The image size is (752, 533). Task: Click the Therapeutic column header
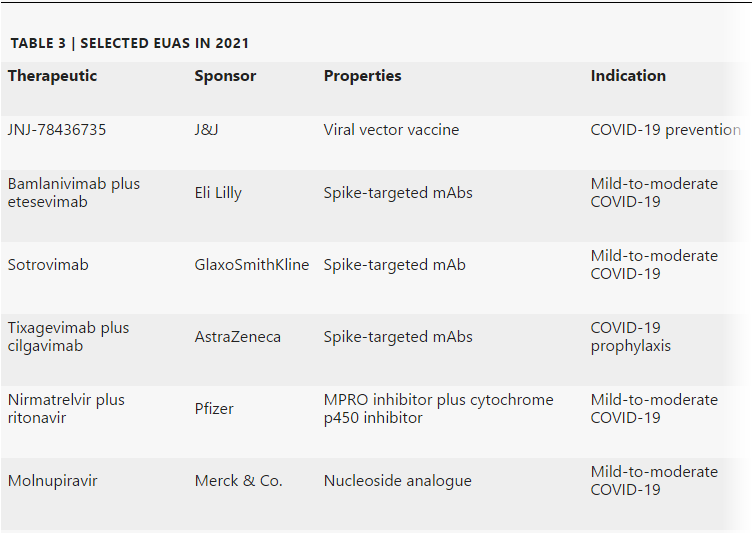click(x=52, y=76)
